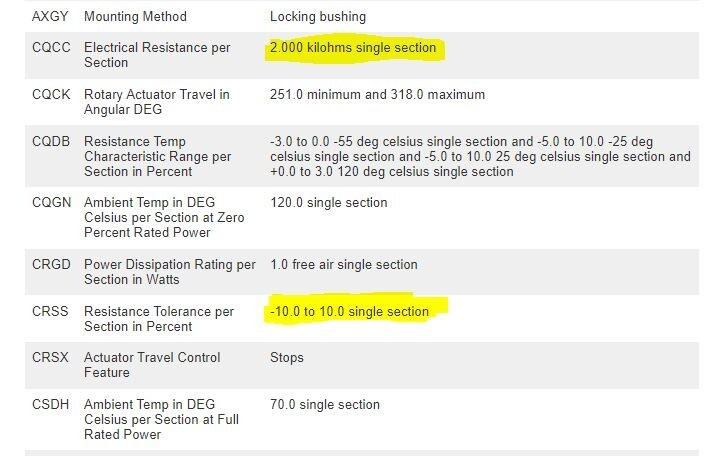Screen dimensions: 707x456
Task: Click Actuator Travel Control Feature label
Action: [152, 365]
